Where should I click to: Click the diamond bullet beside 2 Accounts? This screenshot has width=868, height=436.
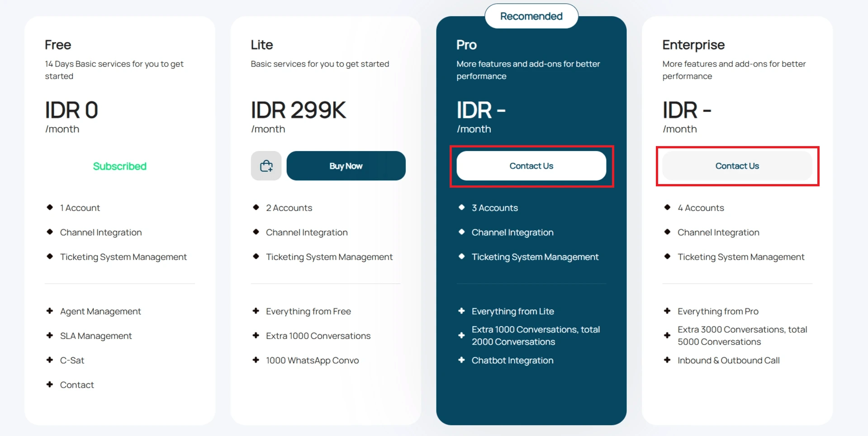coord(256,207)
